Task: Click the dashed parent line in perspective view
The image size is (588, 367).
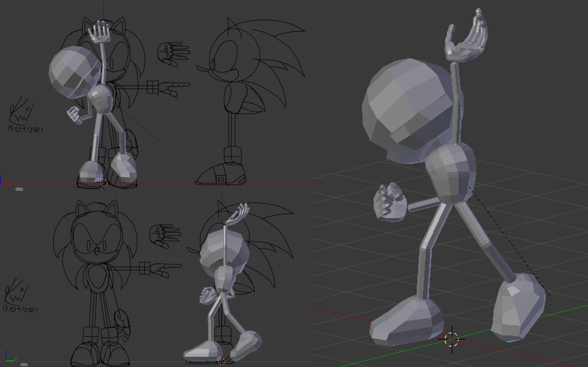Action: click(510, 242)
